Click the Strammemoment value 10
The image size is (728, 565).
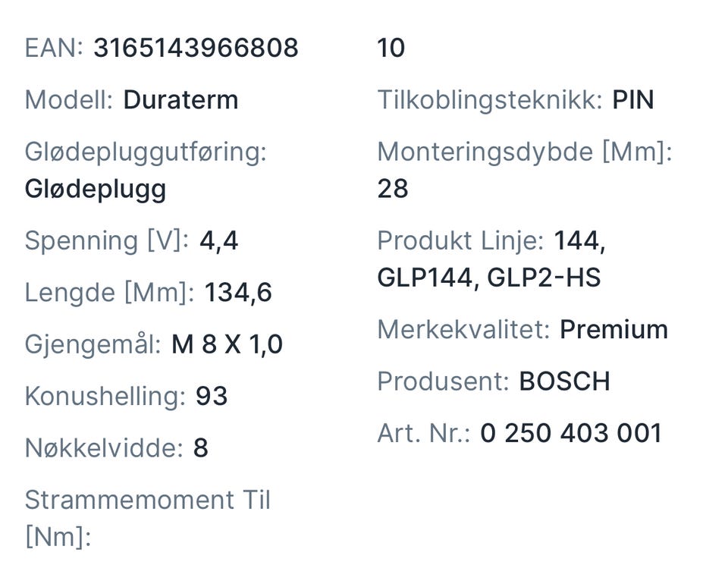tap(391, 49)
